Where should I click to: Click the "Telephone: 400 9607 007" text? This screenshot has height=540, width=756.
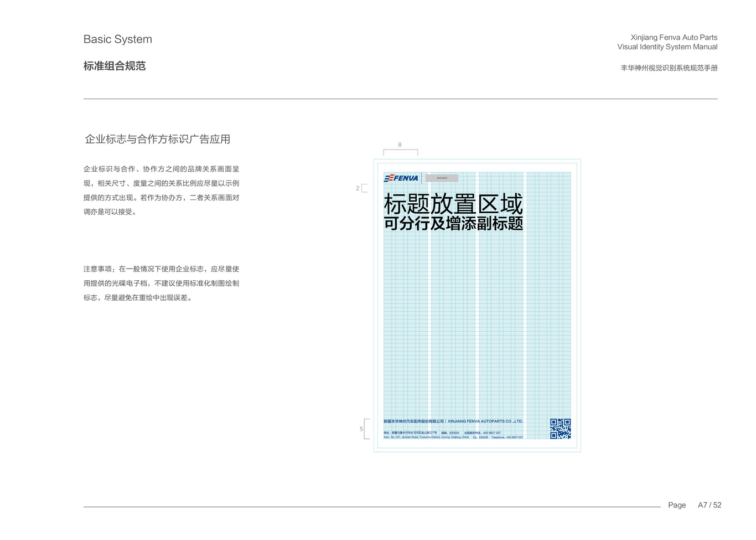507,437
